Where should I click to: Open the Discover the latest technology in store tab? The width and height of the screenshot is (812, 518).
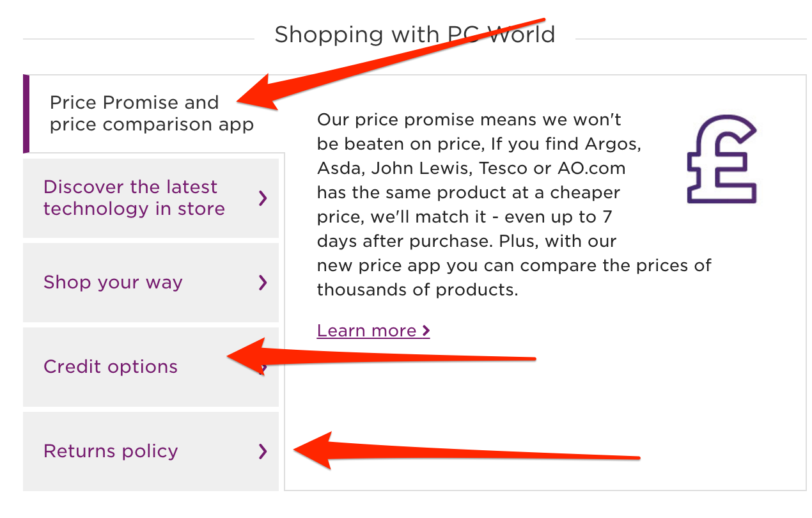[134, 198]
